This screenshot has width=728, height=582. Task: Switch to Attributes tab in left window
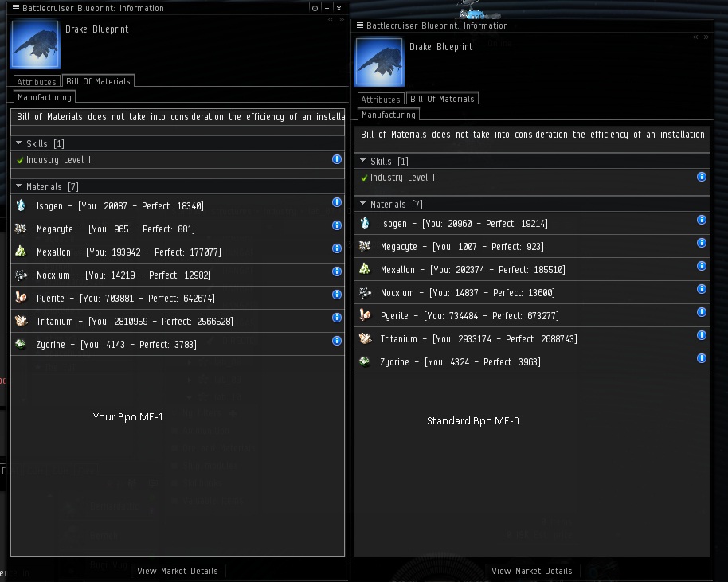(x=37, y=81)
